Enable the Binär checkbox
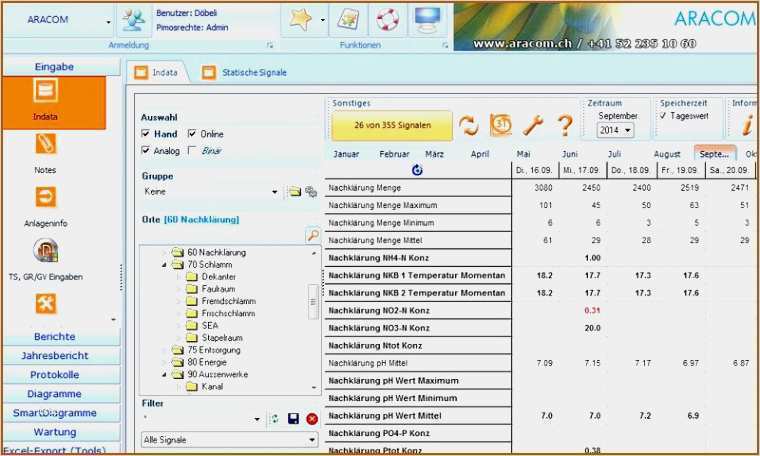This screenshot has height=456, width=760. (x=192, y=151)
